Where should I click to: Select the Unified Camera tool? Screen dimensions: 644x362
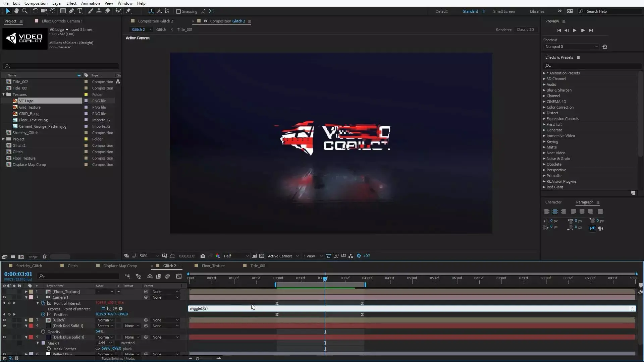[x=44, y=11]
